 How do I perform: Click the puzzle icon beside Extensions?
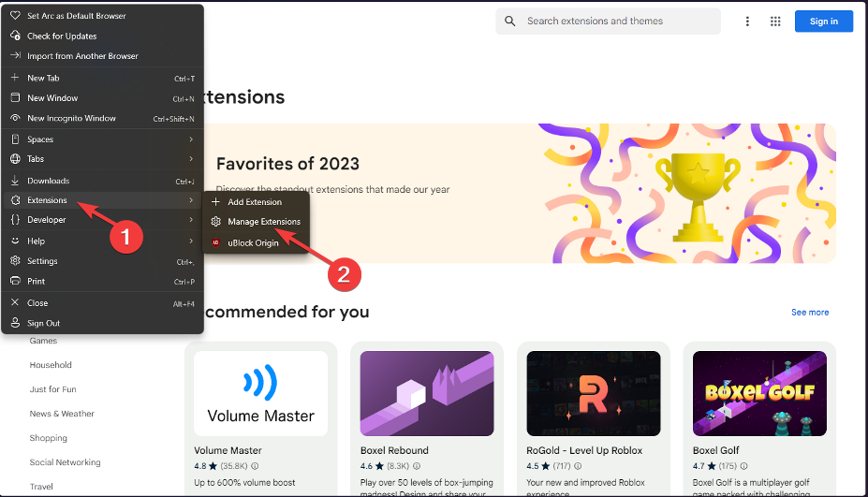click(x=16, y=199)
